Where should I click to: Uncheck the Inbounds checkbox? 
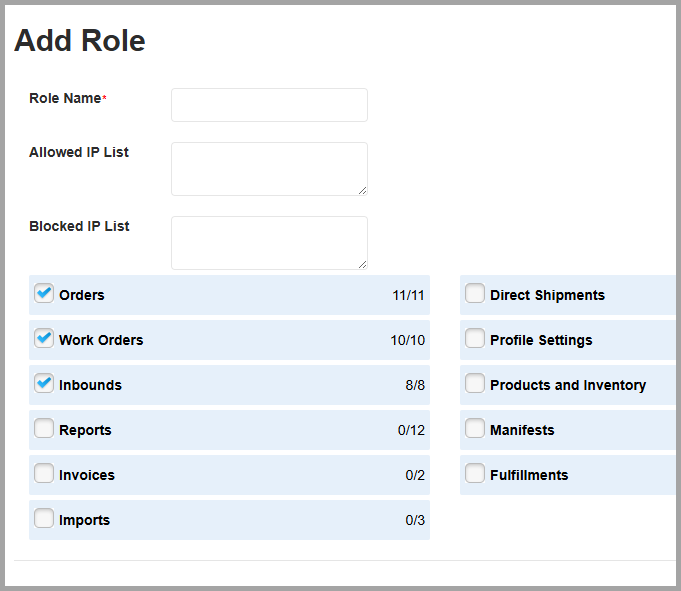(x=44, y=383)
